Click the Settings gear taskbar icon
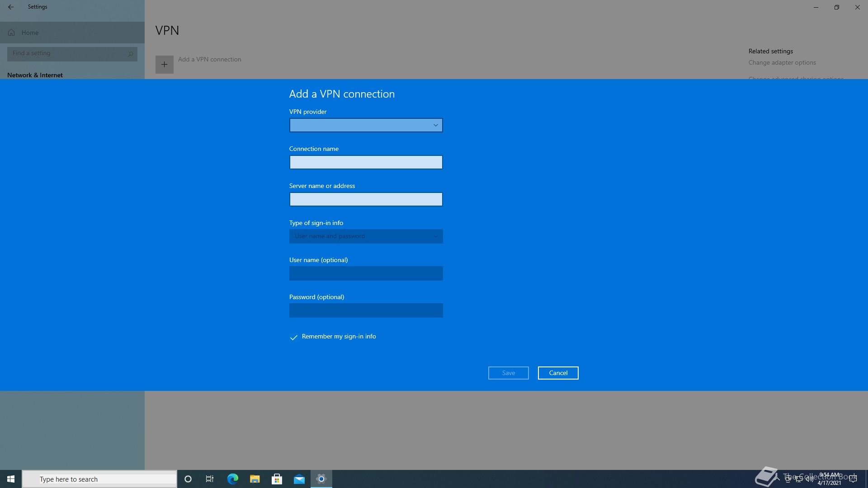Screen dimensions: 868x488 (321, 479)
